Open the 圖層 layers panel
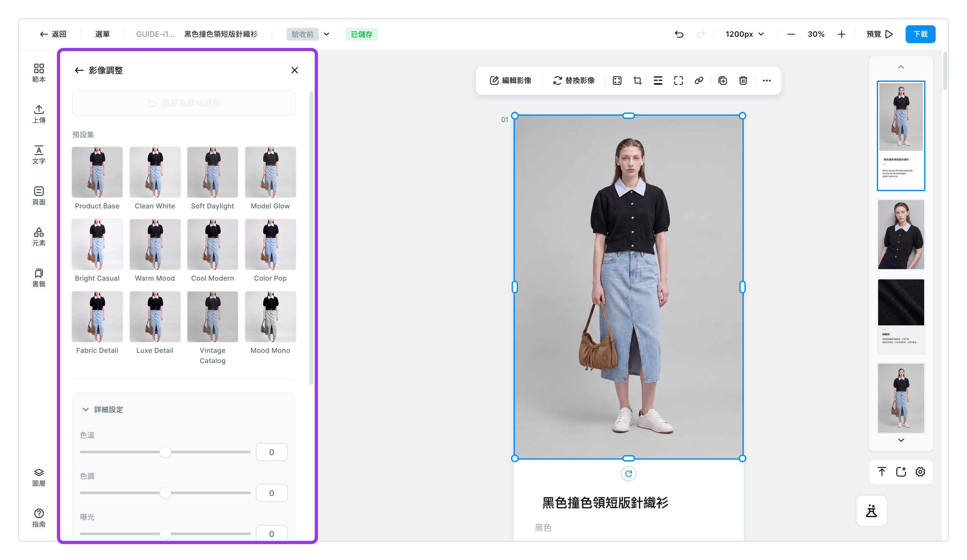Screen dimensions: 967x560 point(39,477)
